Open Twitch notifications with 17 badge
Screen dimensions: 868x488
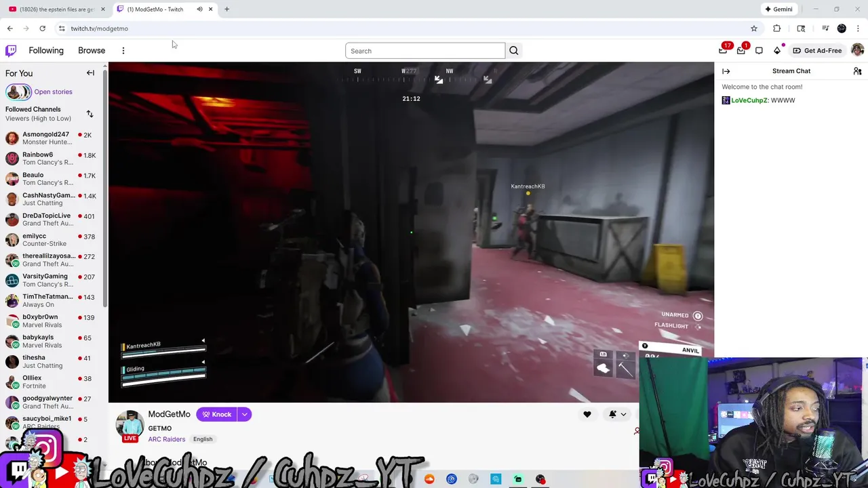(x=723, y=50)
